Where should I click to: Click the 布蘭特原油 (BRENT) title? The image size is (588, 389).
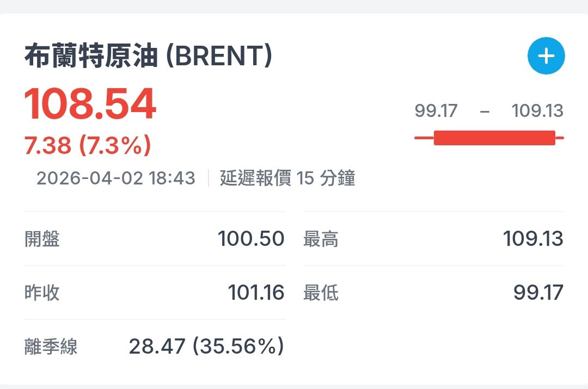(x=148, y=56)
